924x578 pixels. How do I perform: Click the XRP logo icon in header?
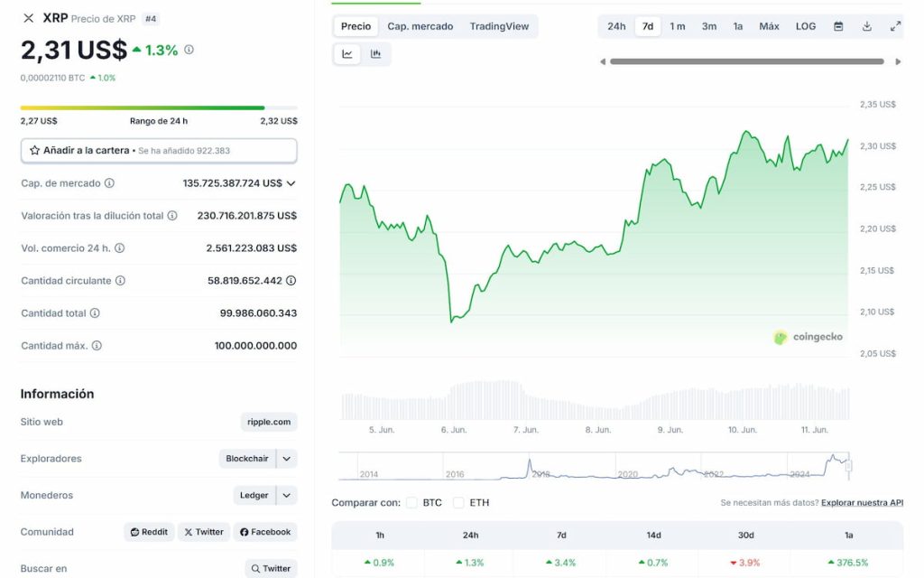click(x=29, y=18)
